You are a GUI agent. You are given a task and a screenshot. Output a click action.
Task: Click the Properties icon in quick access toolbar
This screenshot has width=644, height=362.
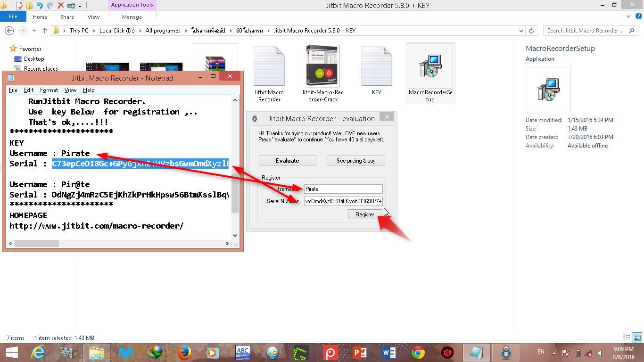click(x=19, y=6)
